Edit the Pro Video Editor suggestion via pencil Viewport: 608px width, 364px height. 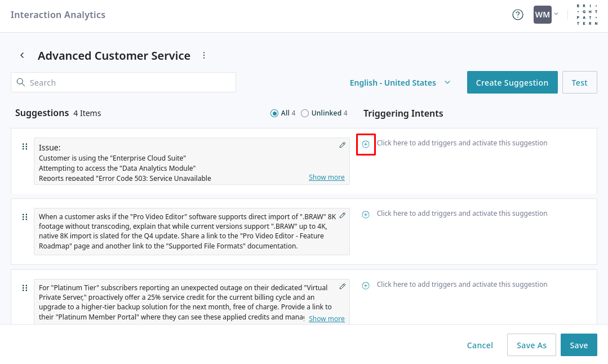342,216
